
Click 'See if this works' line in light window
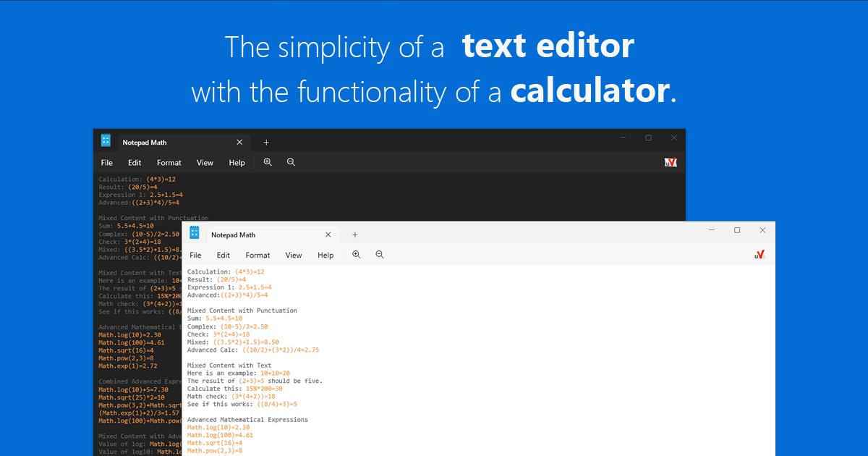coord(242,405)
